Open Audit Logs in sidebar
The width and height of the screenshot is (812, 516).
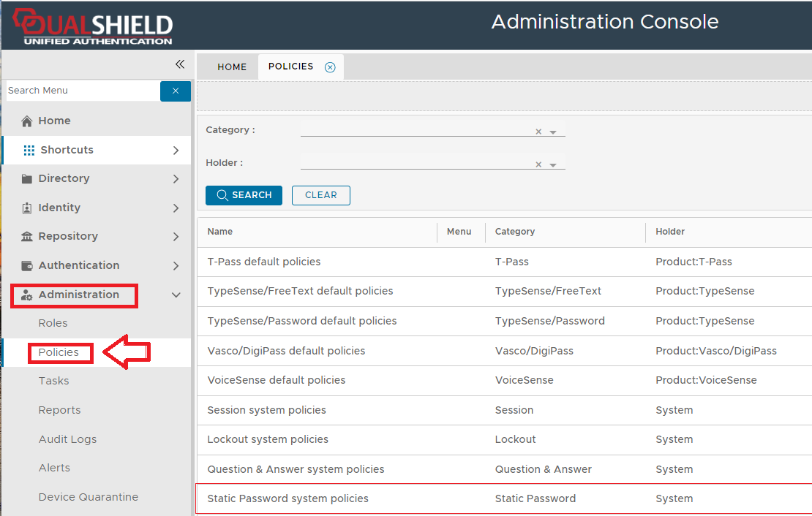(x=67, y=439)
